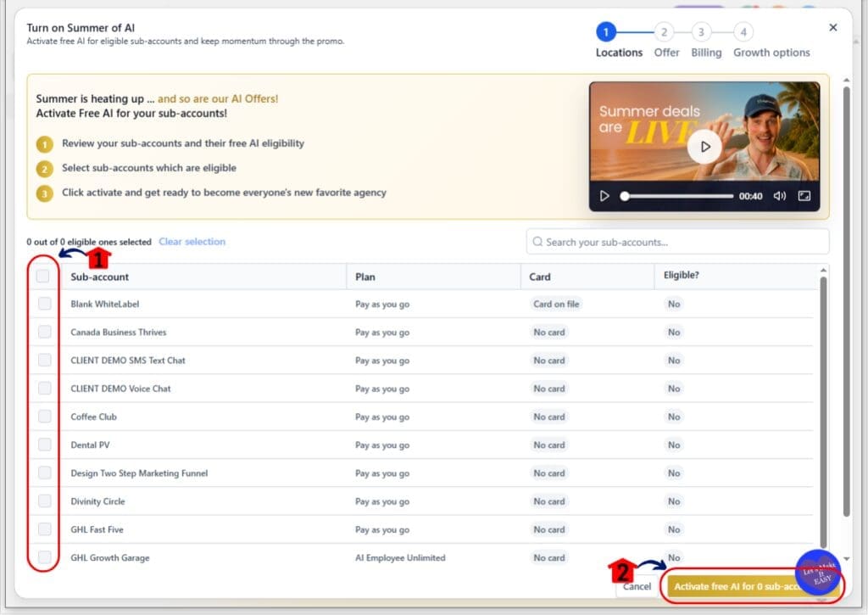Click the Divinity Circle sub-account name
868x615 pixels.
(x=98, y=501)
